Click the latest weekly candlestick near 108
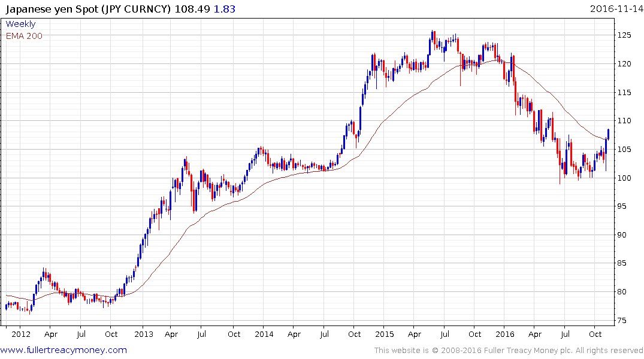 608,134
